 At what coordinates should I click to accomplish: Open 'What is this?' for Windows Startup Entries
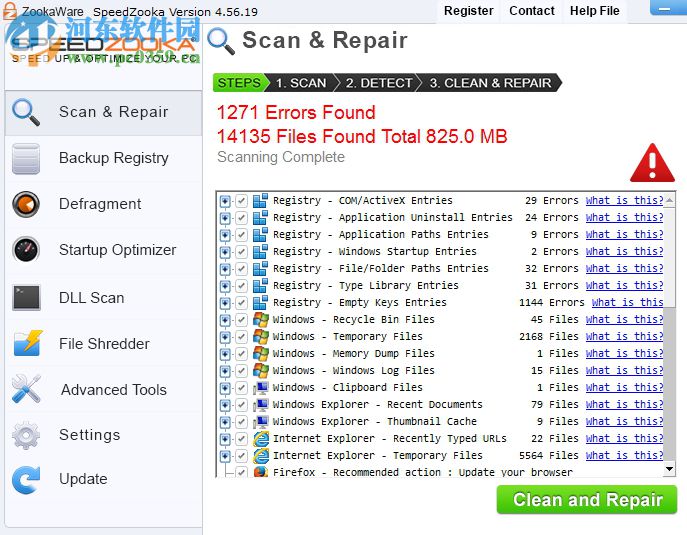624,252
